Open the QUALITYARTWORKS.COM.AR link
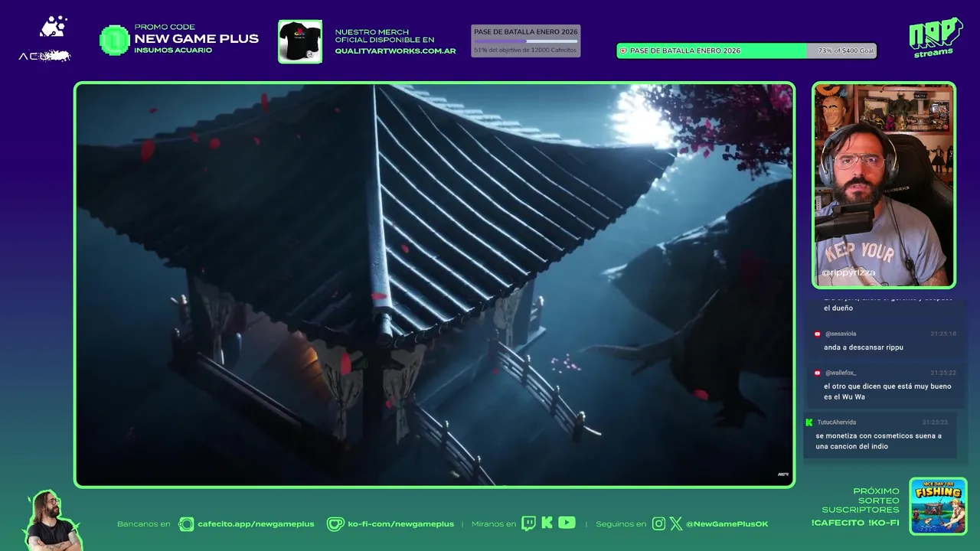 pyautogui.click(x=395, y=51)
